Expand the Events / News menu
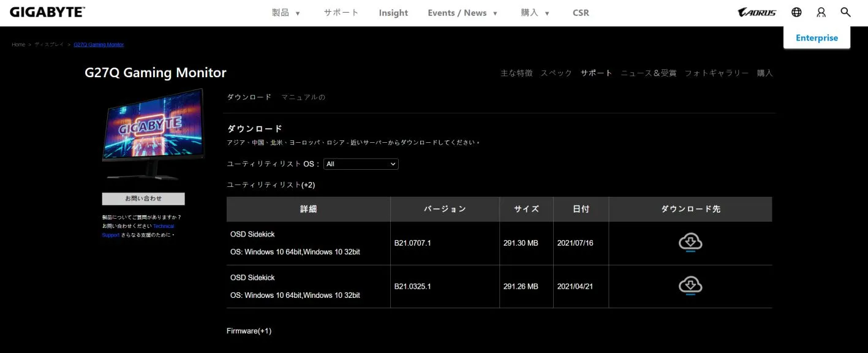 click(462, 13)
